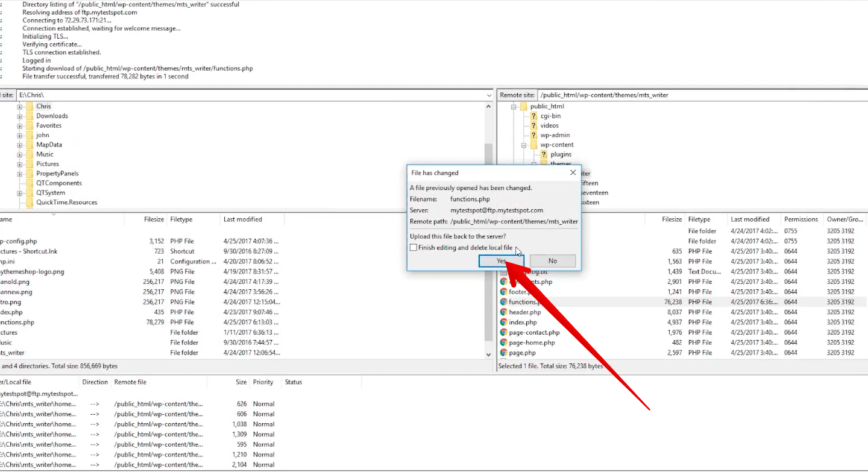Click the folder icon beside PropertyPanels
The width and height of the screenshot is (868, 472).
(x=29, y=174)
